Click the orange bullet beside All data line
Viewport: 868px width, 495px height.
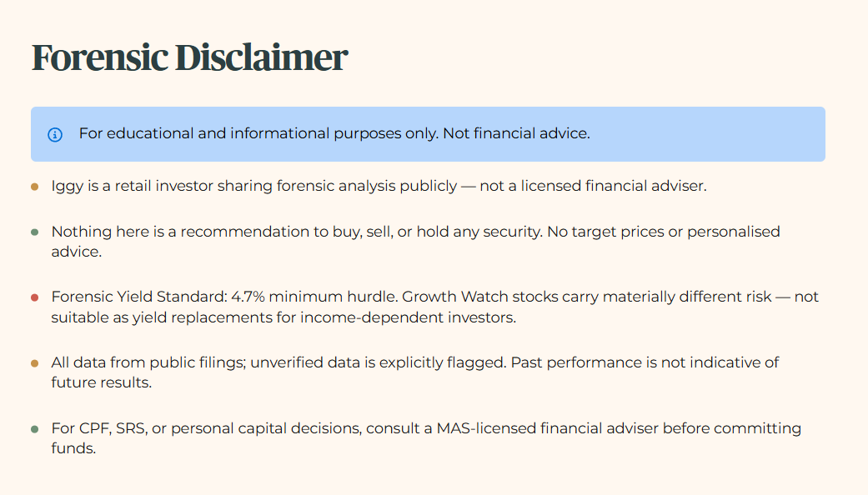coord(35,363)
